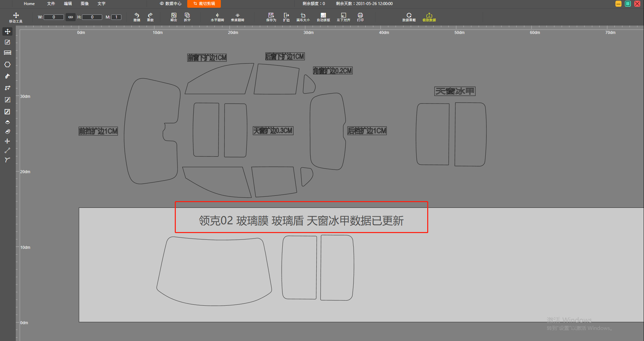This screenshot has width=644, height=341.
Task: Select the 后档扩边1CM label
Action: (x=367, y=131)
